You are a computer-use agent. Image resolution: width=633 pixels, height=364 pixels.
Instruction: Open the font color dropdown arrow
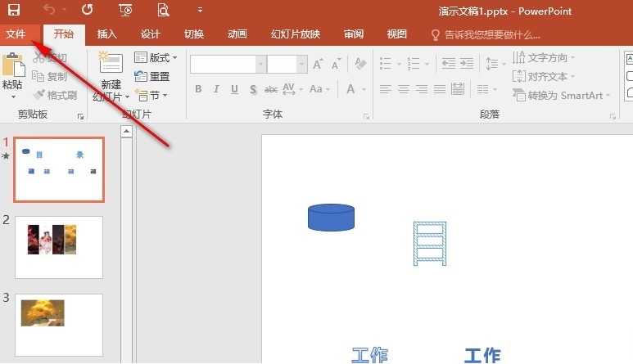364,89
